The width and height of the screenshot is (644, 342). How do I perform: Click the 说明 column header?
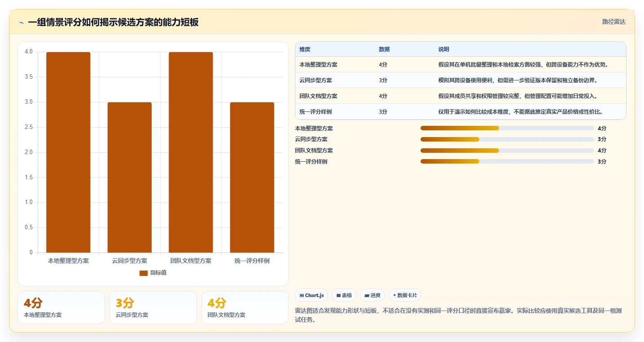(444, 49)
